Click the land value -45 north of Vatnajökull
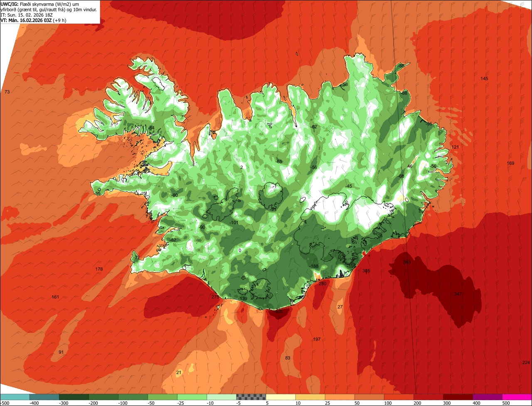This screenshot has width=532, height=406. tap(348, 186)
